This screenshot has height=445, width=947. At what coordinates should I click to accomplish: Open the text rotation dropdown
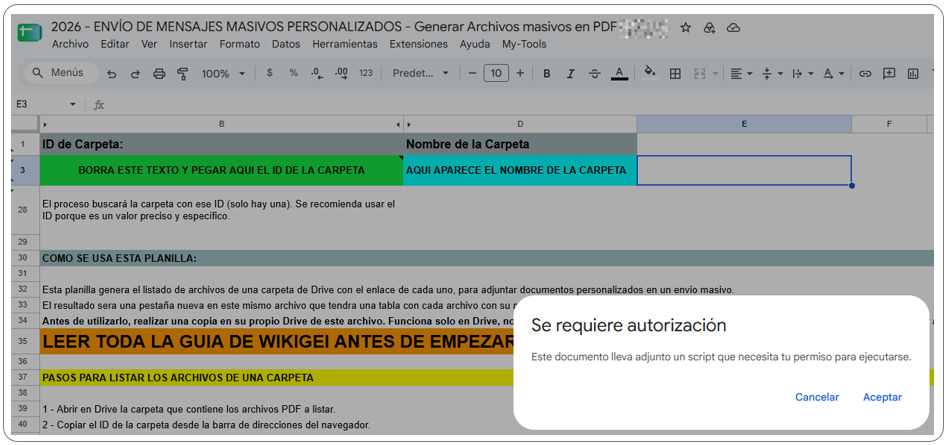coord(833,74)
